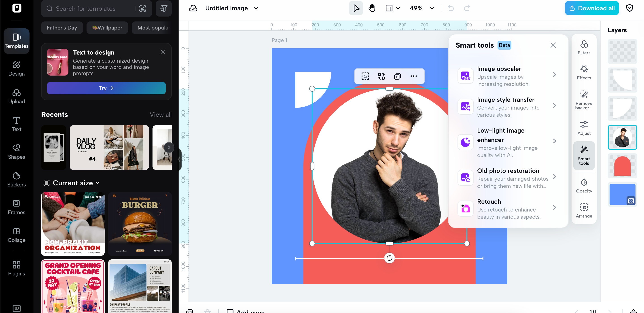Click the Download all button
The height and width of the screenshot is (313, 644).
click(x=591, y=8)
